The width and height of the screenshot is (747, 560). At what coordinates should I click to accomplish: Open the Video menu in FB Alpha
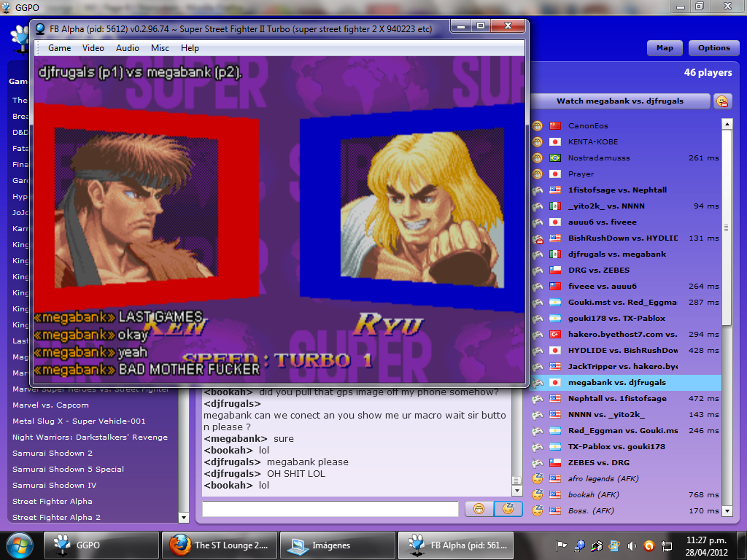pyautogui.click(x=93, y=48)
